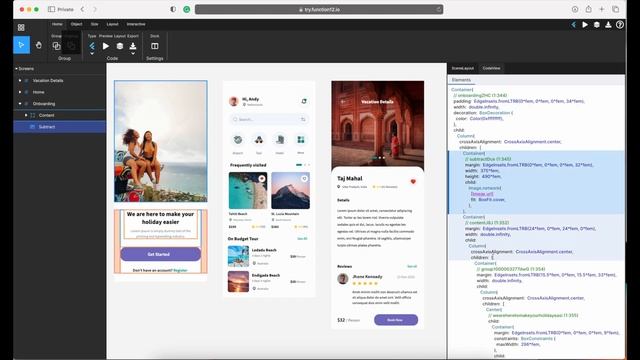Click the Layout database icon in Code group

[x=120, y=46]
